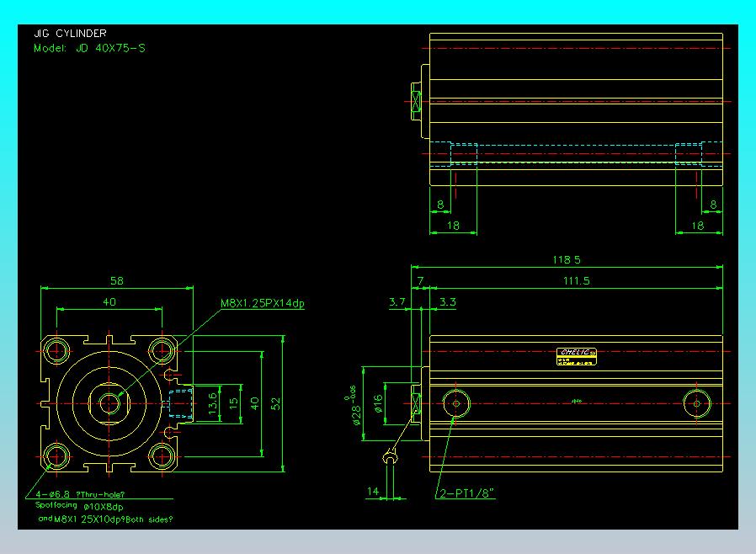Pick the "118 5" overall length dimension
756x554 pixels.
pos(567,260)
